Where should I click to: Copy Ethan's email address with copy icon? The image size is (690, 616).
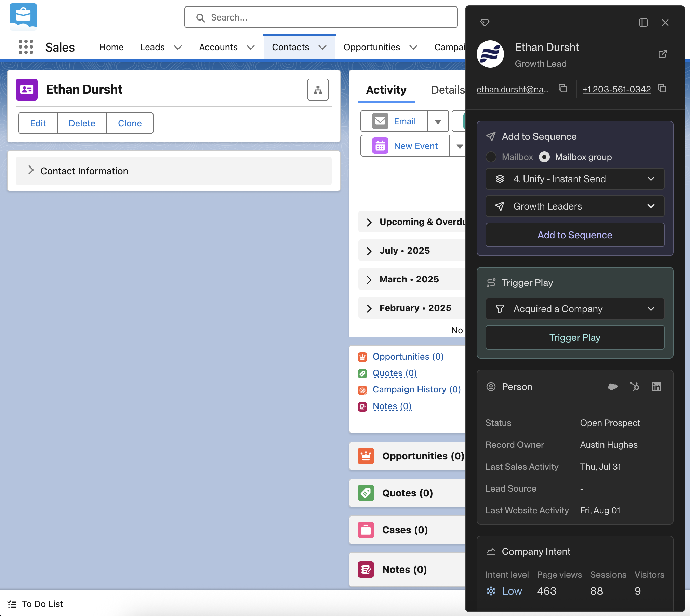[563, 89]
